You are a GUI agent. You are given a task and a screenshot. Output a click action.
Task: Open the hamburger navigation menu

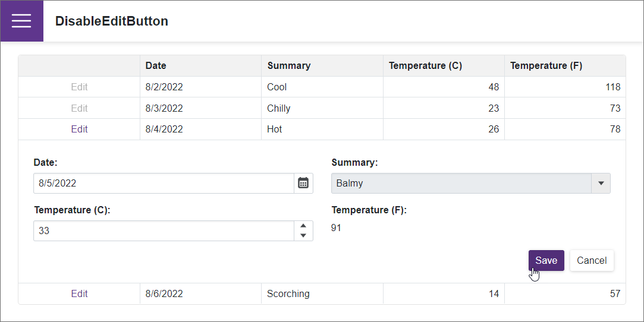point(21,21)
